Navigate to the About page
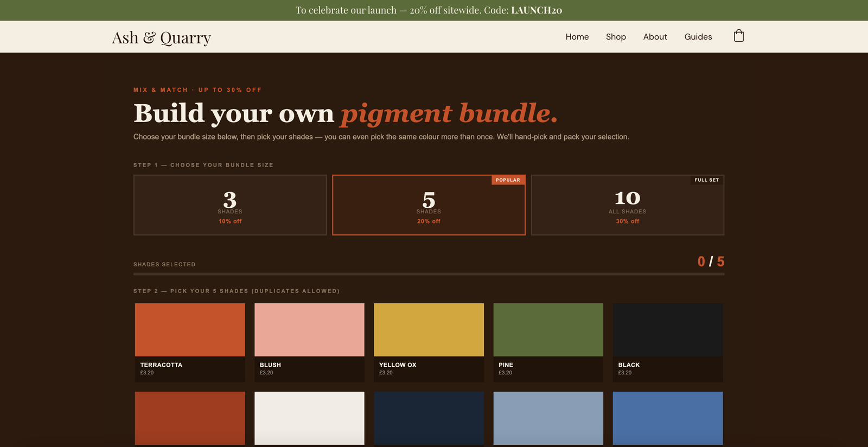This screenshot has width=868, height=447. 655,37
